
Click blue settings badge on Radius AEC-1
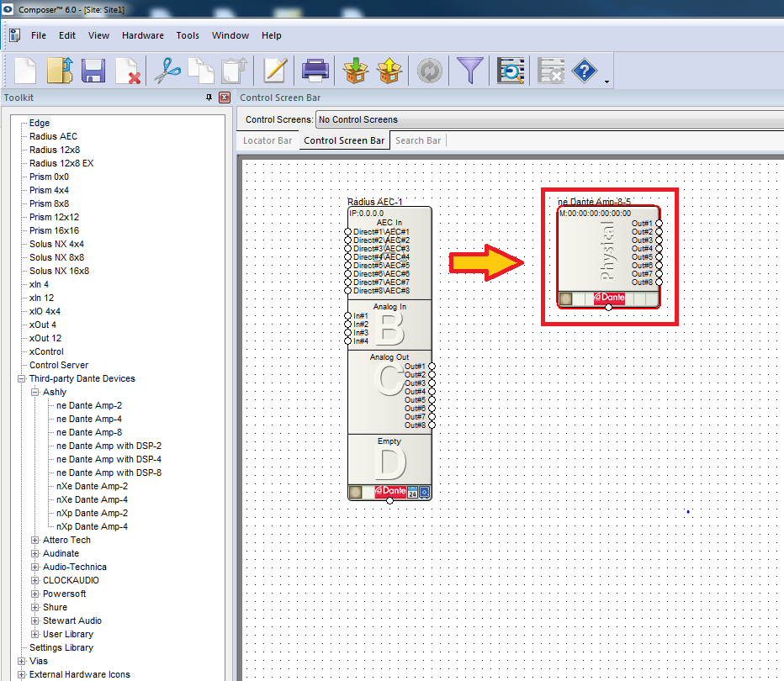(x=425, y=493)
